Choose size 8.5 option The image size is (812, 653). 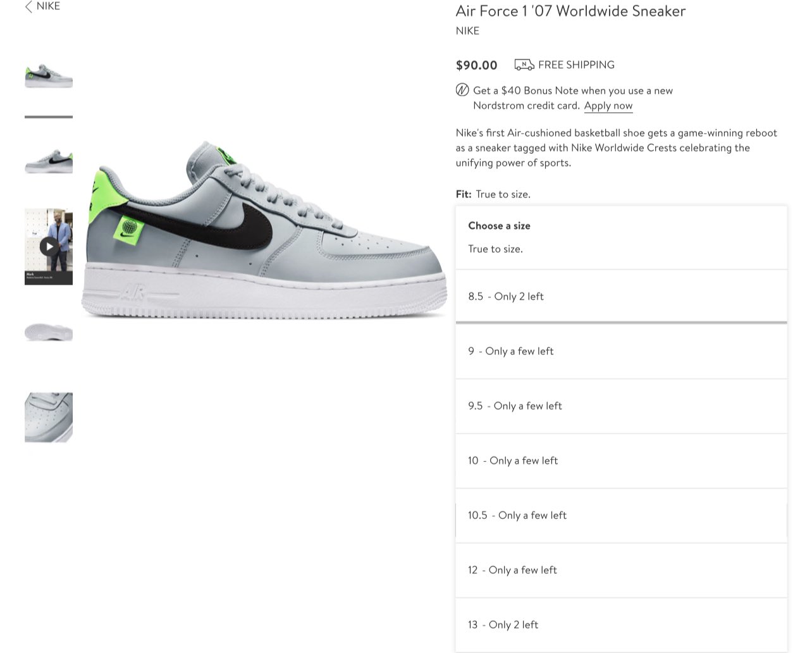pyautogui.click(x=622, y=296)
